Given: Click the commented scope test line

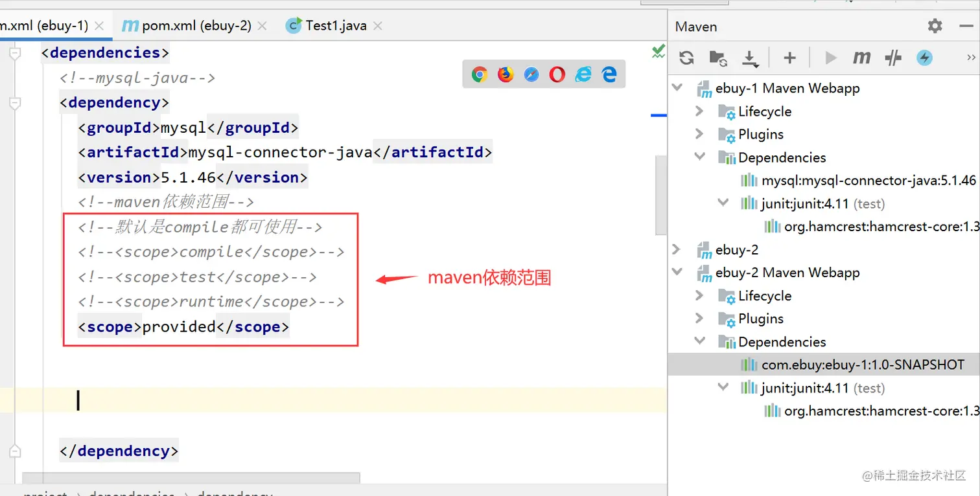Looking at the screenshot, I should 197,277.
